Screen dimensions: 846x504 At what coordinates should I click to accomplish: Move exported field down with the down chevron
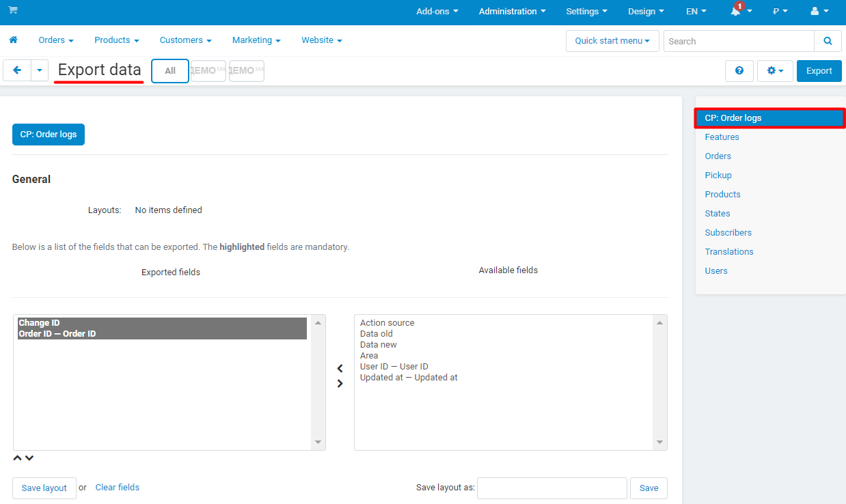click(x=29, y=458)
